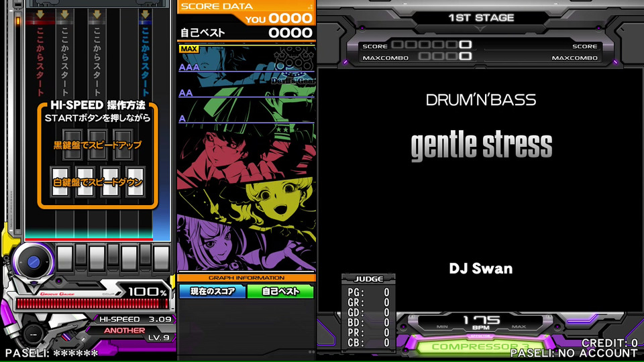Click the AA rank line label

186,93
